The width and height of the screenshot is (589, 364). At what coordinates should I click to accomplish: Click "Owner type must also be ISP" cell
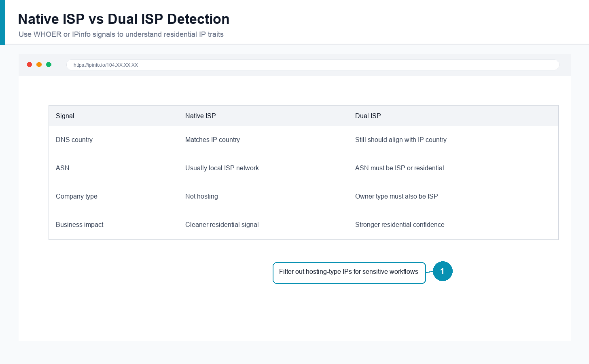point(396,196)
